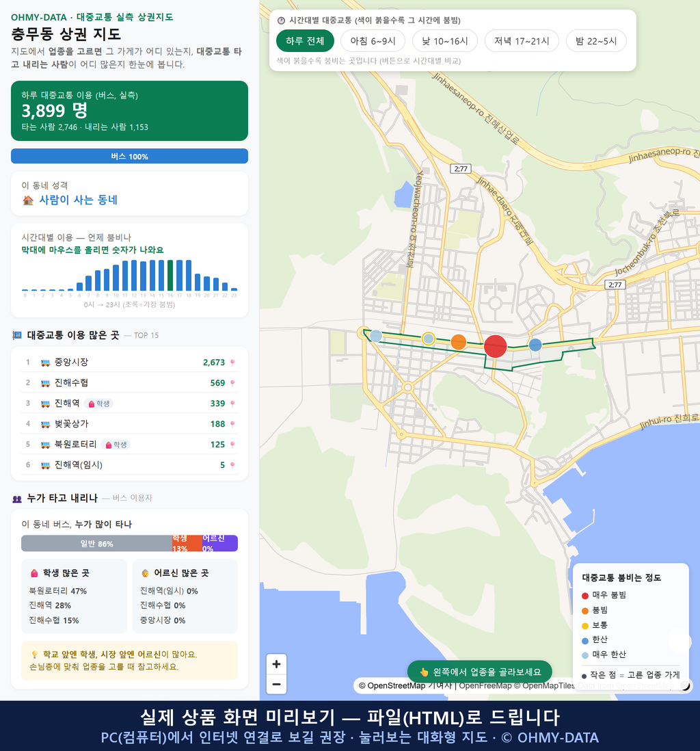Click the pin icon beside 2,673
The height and width of the screenshot is (751, 700).
(x=232, y=363)
